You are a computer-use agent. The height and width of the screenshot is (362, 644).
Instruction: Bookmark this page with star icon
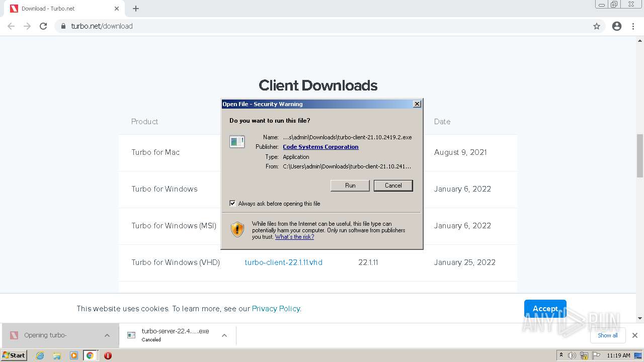coord(597,26)
